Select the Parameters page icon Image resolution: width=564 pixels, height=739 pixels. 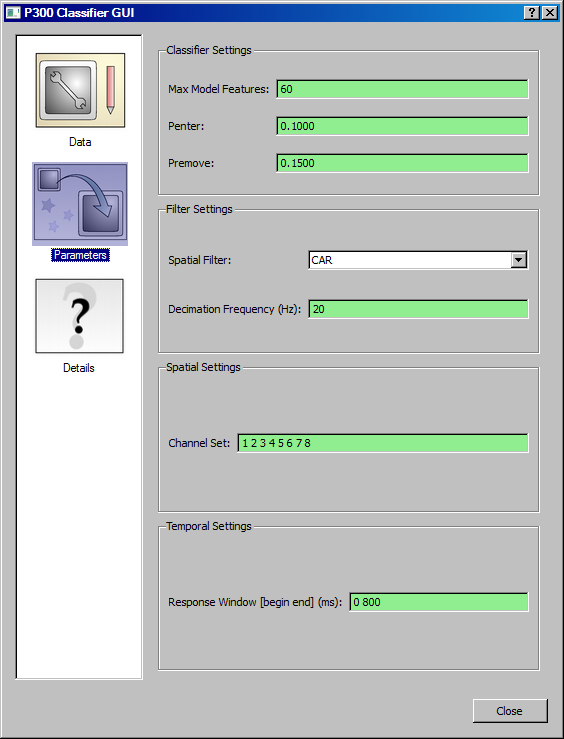80,204
